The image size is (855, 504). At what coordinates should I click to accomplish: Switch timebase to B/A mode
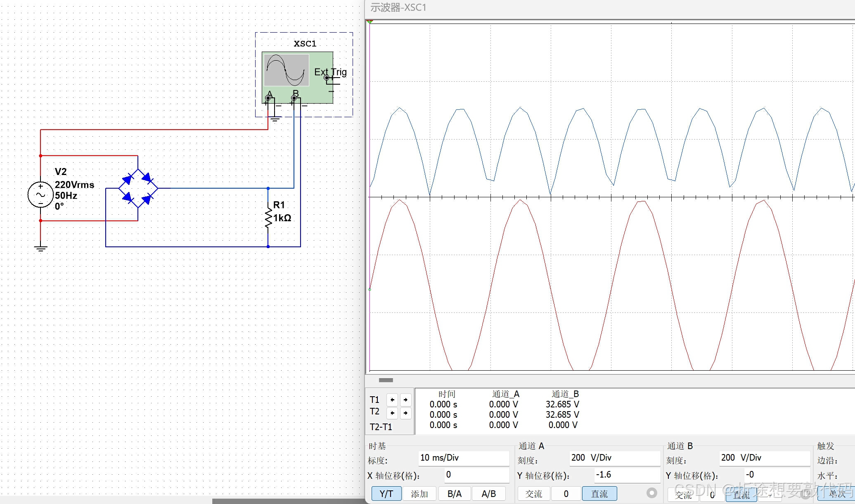point(454,494)
